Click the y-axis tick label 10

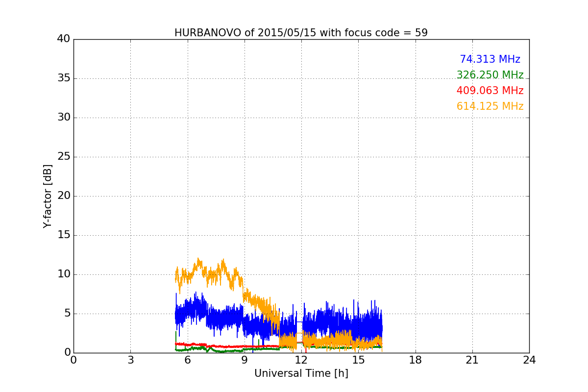pyautogui.click(x=64, y=274)
